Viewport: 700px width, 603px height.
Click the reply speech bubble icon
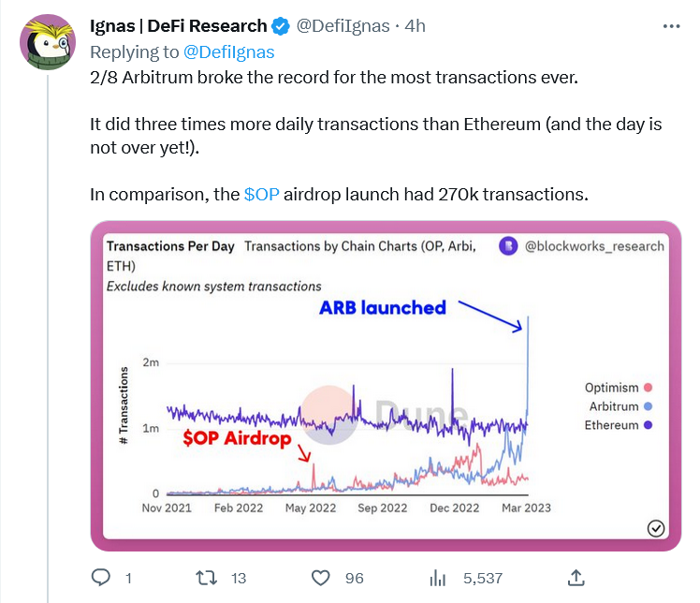point(100,578)
